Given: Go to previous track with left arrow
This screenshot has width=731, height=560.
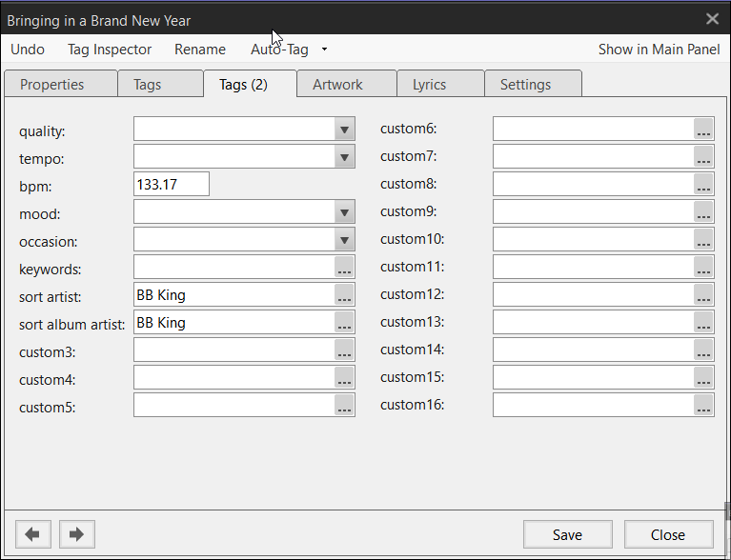Looking at the screenshot, I should pyautogui.click(x=32, y=534).
